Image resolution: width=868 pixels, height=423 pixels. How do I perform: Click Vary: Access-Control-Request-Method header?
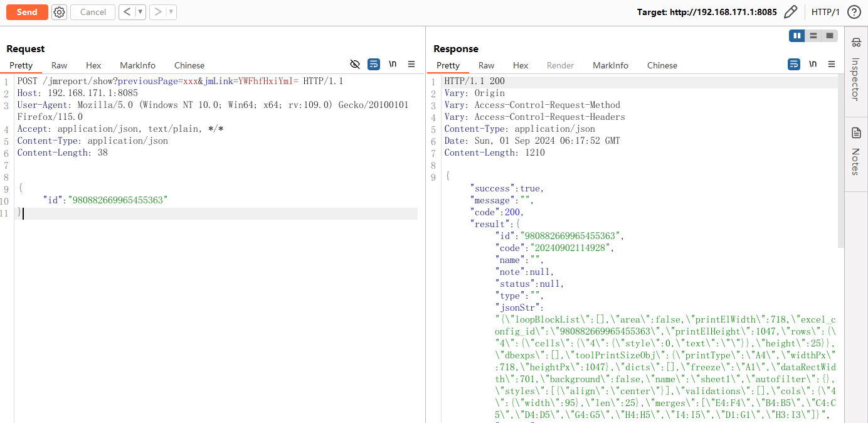tap(532, 105)
